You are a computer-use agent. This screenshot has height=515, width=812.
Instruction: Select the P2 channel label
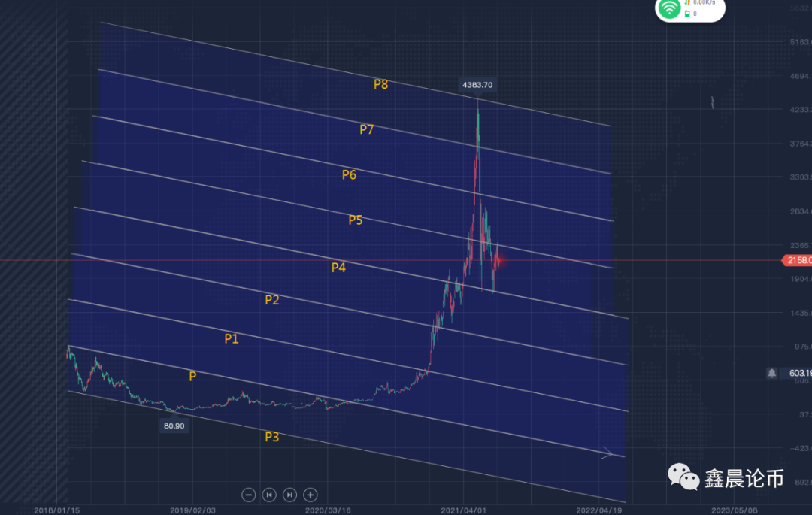point(272,300)
